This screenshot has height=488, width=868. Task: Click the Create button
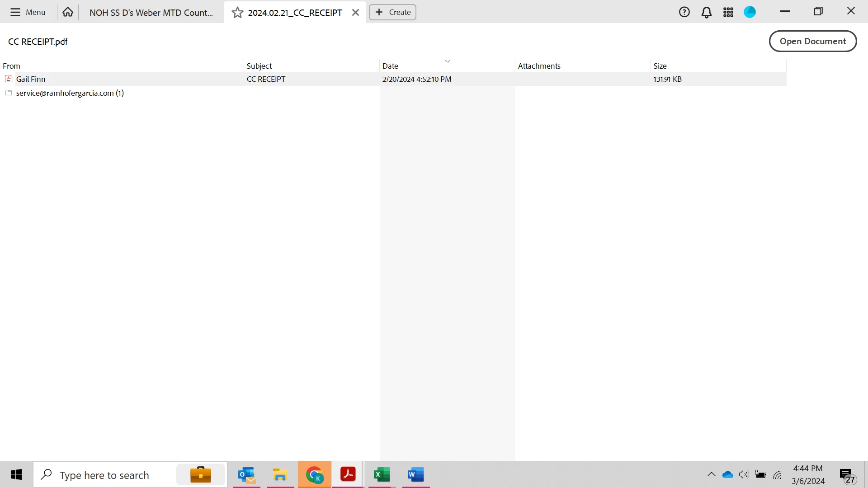392,12
